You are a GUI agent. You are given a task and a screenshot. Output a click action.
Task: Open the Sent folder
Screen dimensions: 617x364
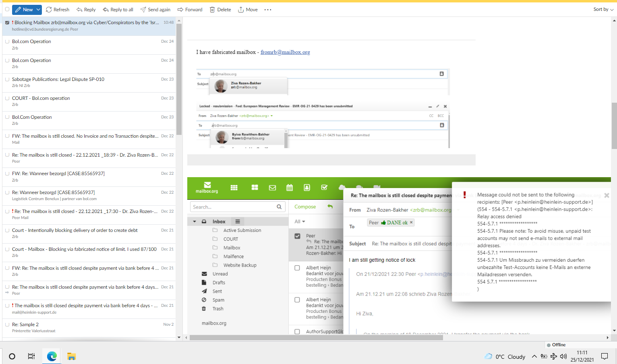[217, 292]
